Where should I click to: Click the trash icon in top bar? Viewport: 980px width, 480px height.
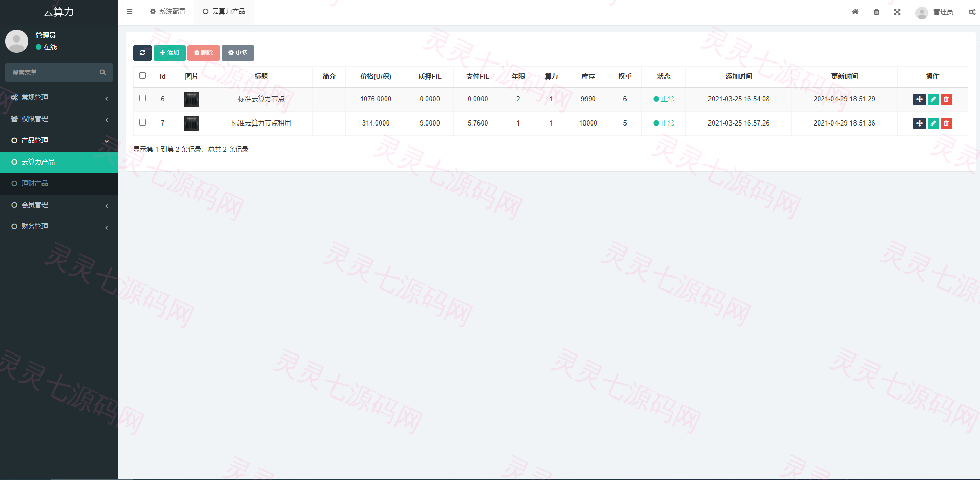click(877, 12)
